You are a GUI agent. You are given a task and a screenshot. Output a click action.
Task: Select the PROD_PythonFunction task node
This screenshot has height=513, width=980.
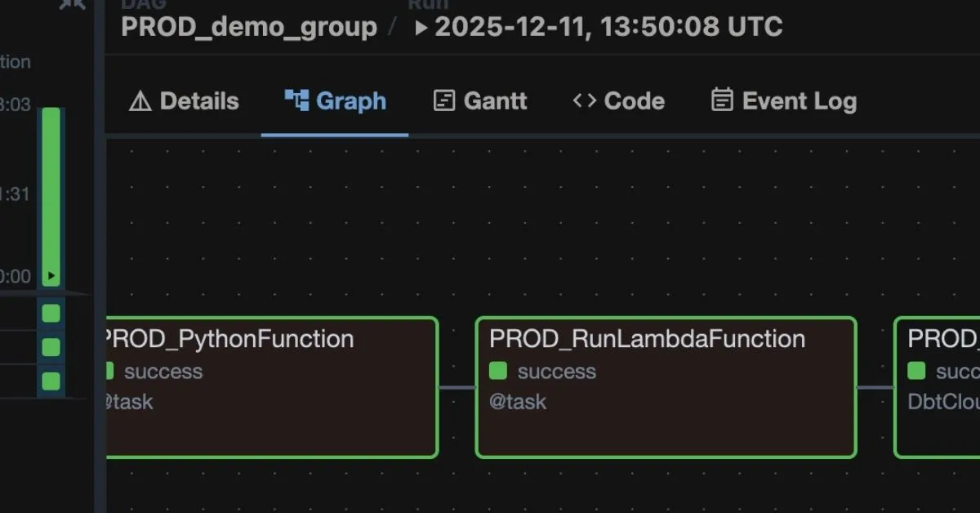point(272,387)
